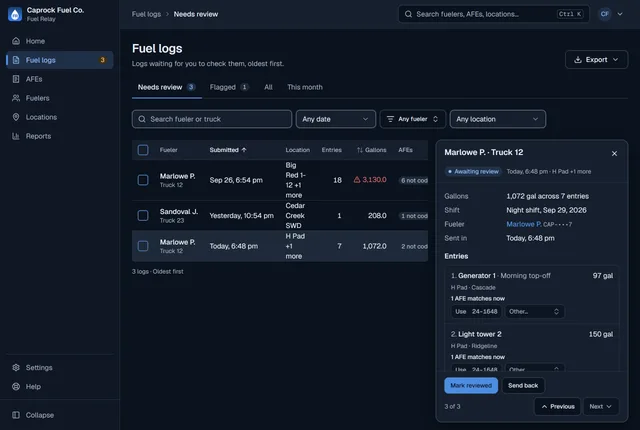Open the AFEs page
640x430 pixels.
(x=60, y=79)
